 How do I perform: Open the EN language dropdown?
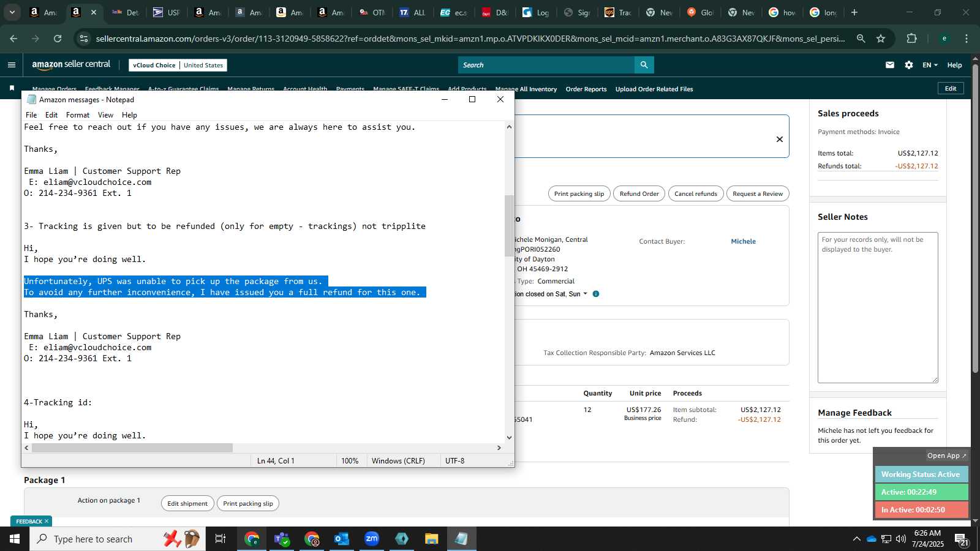click(930, 65)
